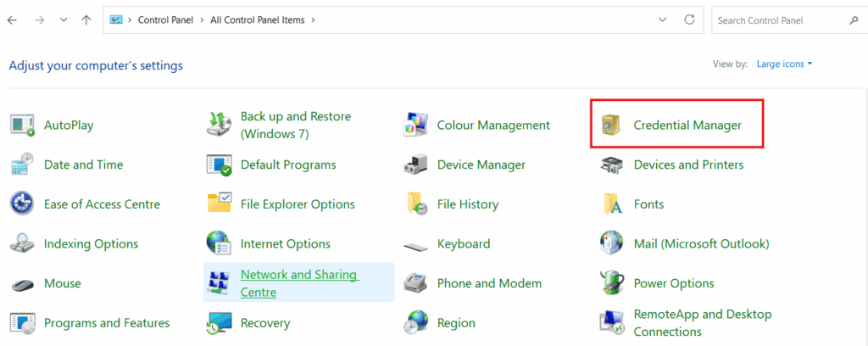
Task: Click the Control Panel icon in address bar
Action: (x=115, y=20)
